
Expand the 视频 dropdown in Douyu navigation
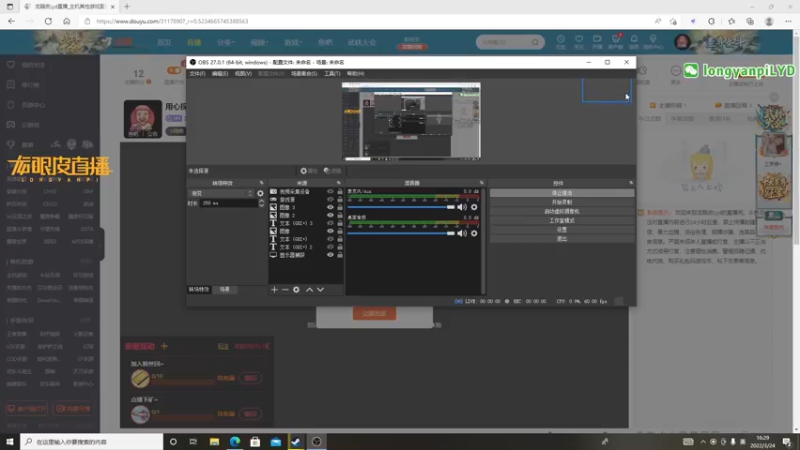click(259, 42)
